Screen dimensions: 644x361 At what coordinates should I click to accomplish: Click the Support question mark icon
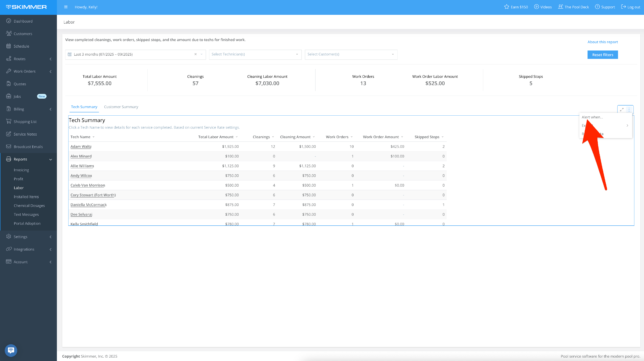click(x=597, y=7)
